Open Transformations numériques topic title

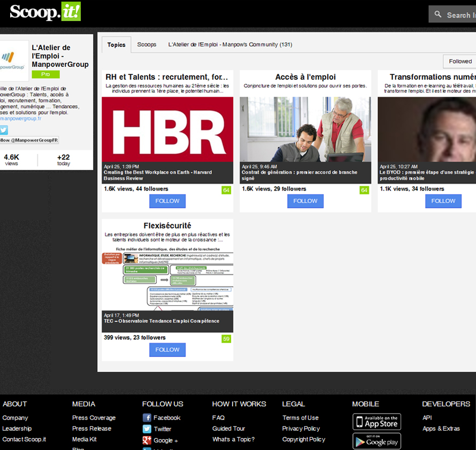coord(433,77)
